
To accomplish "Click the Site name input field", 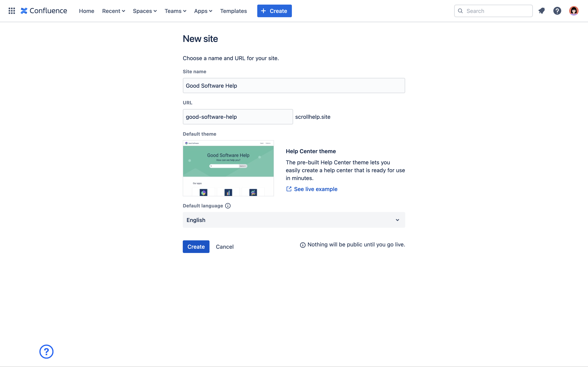I will (294, 86).
